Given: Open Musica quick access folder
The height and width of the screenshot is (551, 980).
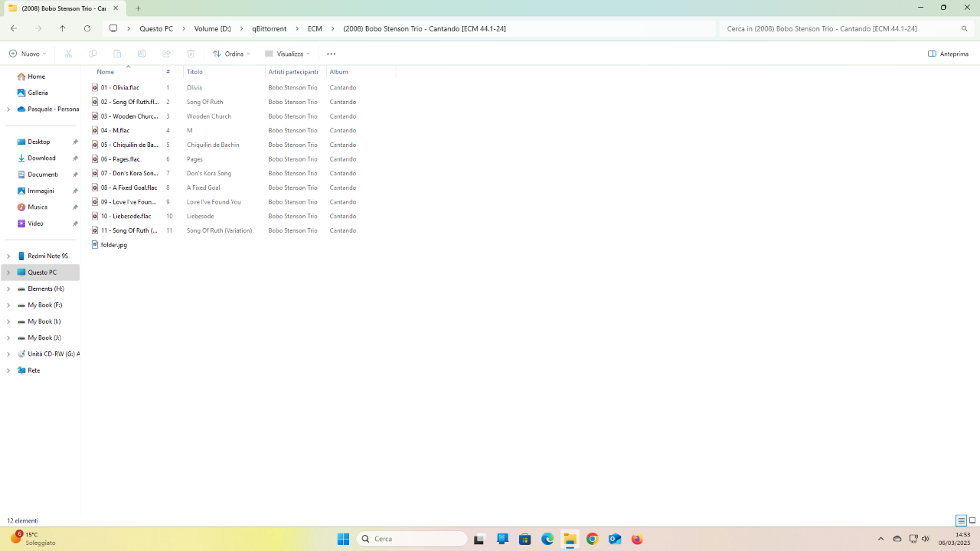Looking at the screenshot, I should click(x=38, y=207).
